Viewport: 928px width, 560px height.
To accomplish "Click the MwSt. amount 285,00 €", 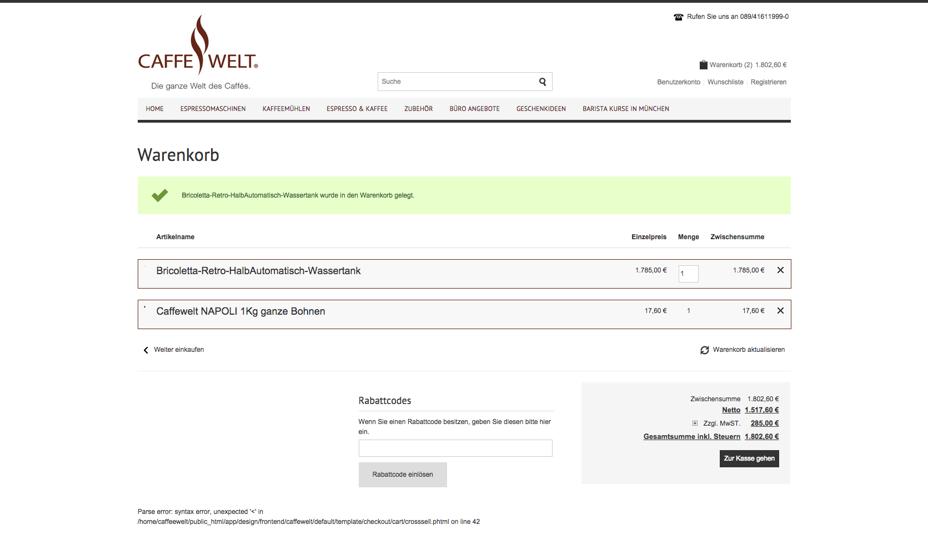I will click(x=765, y=423).
